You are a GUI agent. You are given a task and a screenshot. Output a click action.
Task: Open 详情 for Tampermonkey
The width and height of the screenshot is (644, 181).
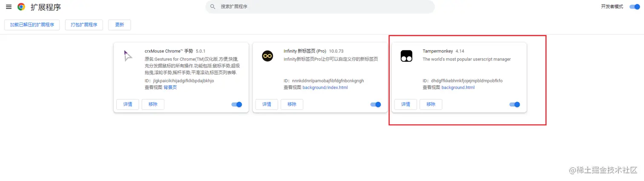coord(405,104)
